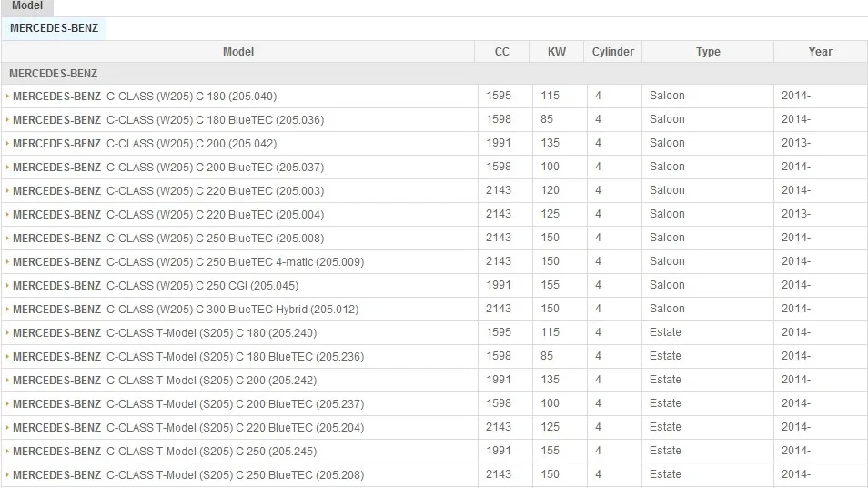
Task: Expand the C 180 (205.040) row arrow
Action: [7, 96]
